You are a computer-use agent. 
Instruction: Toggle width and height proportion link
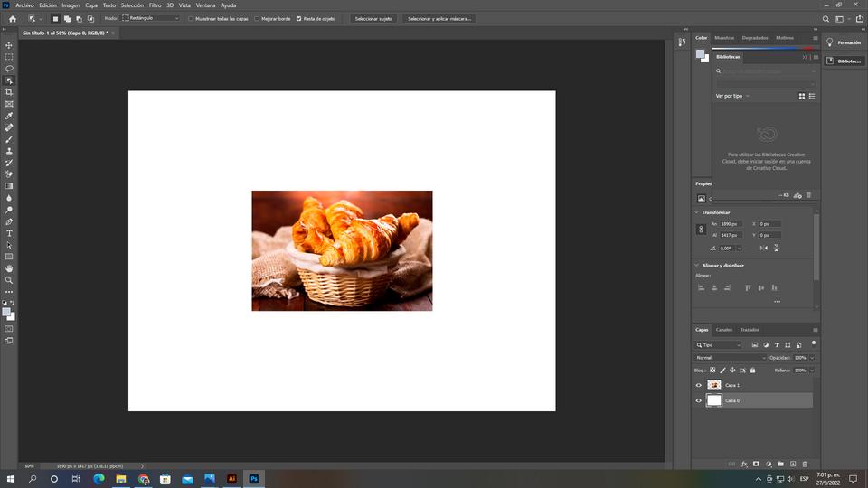701,229
